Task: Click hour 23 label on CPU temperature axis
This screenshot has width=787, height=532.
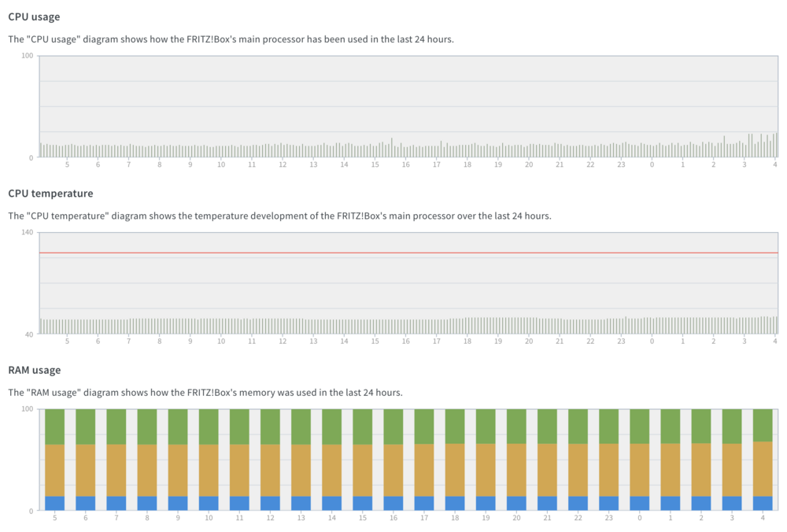Action: tap(621, 342)
